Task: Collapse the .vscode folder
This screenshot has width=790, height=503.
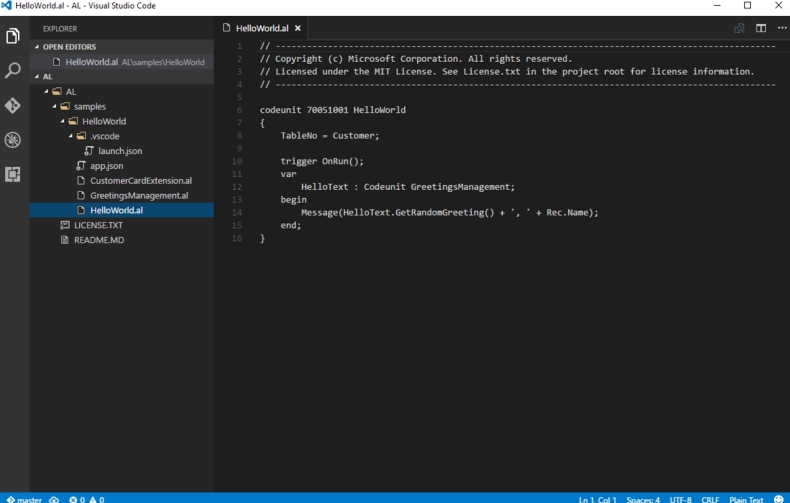Action: pyautogui.click(x=103, y=136)
